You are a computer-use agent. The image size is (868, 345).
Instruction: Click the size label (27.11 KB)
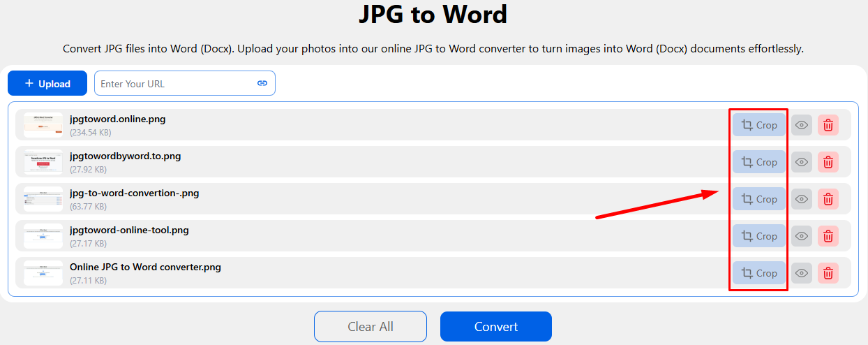(x=89, y=280)
